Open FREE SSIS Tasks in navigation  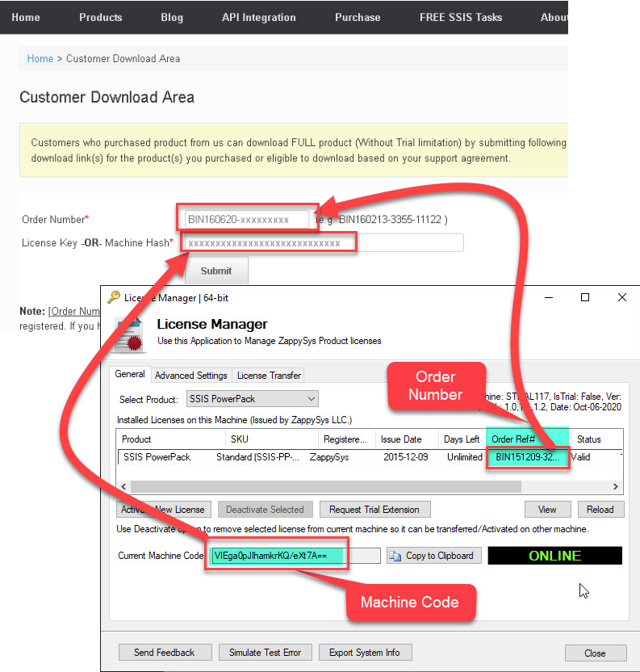coord(461,17)
